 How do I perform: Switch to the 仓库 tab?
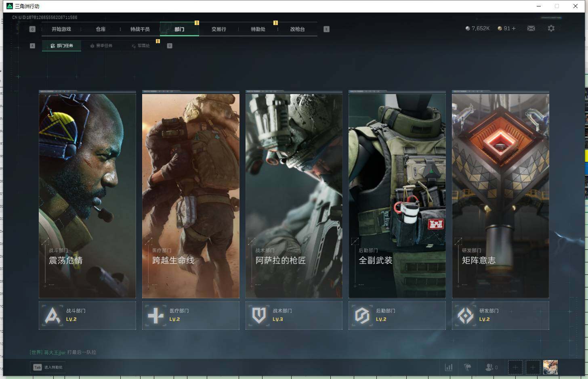101,29
